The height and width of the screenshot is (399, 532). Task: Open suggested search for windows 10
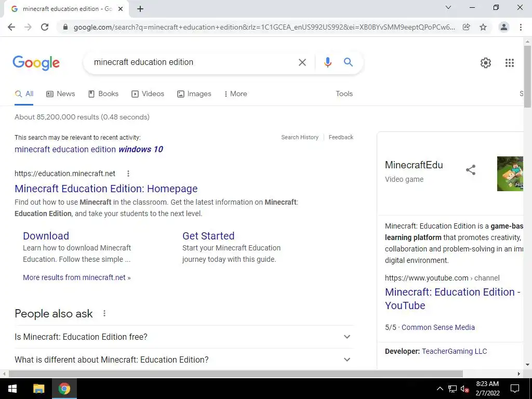coord(89,149)
